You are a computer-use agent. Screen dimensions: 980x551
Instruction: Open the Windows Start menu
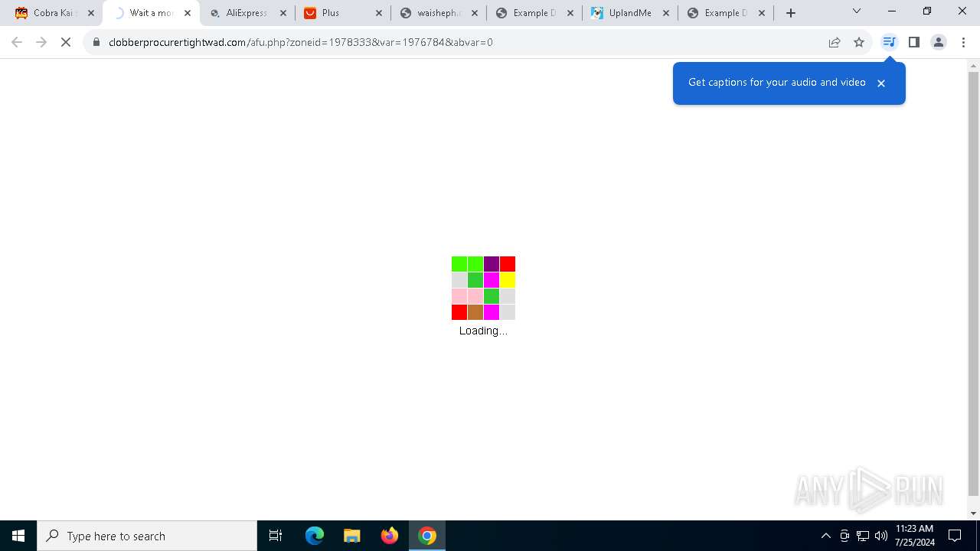[x=18, y=536]
